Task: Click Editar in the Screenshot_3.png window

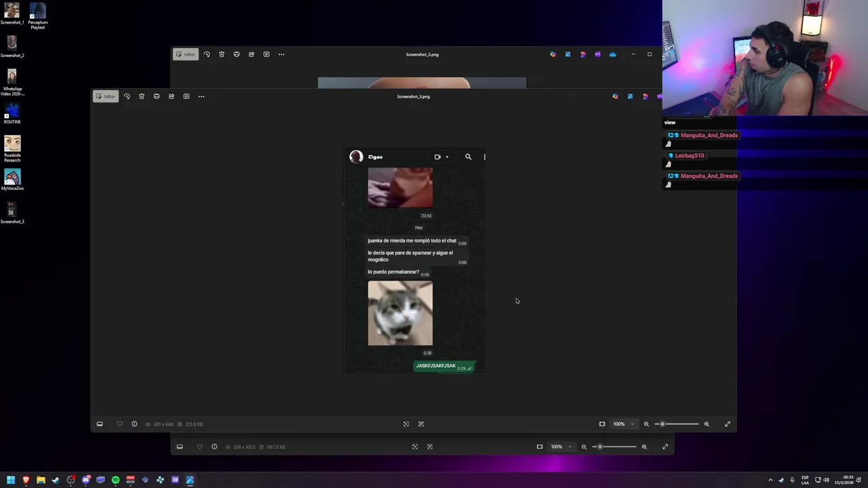Action: [x=105, y=96]
